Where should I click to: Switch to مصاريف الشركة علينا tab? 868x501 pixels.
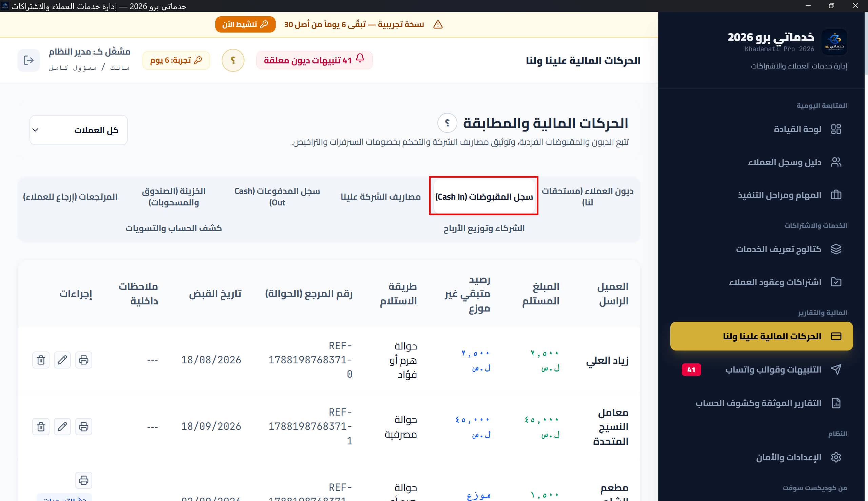coord(381,197)
